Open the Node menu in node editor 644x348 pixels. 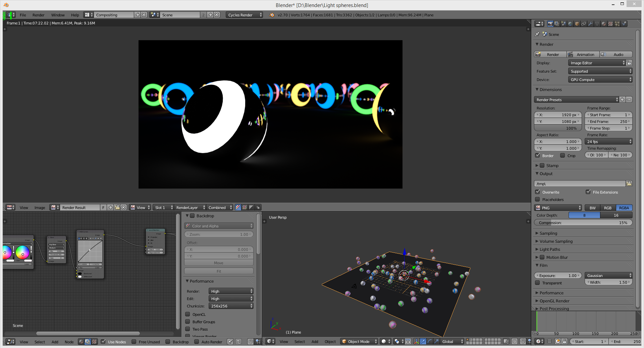pyautogui.click(x=69, y=342)
